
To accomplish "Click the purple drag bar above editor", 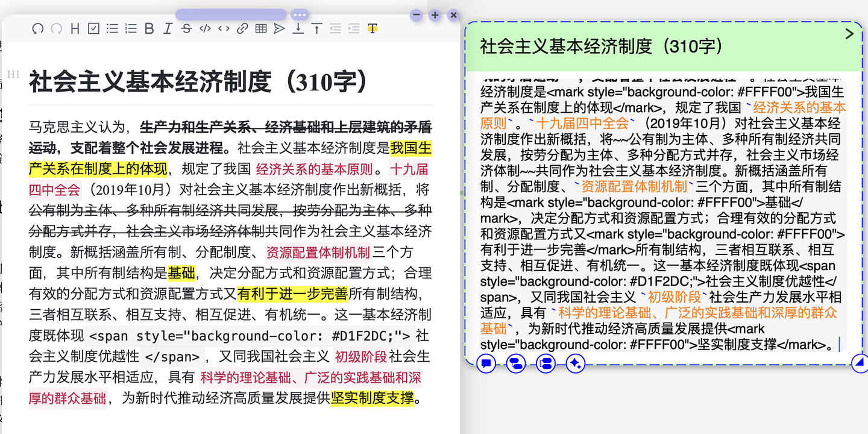I will pos(231,14).
